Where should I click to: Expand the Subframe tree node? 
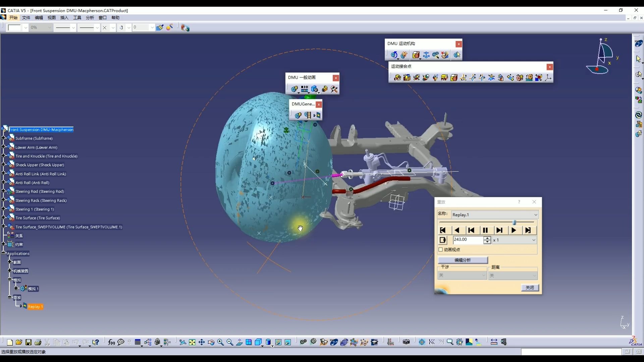tap(3, 137)
